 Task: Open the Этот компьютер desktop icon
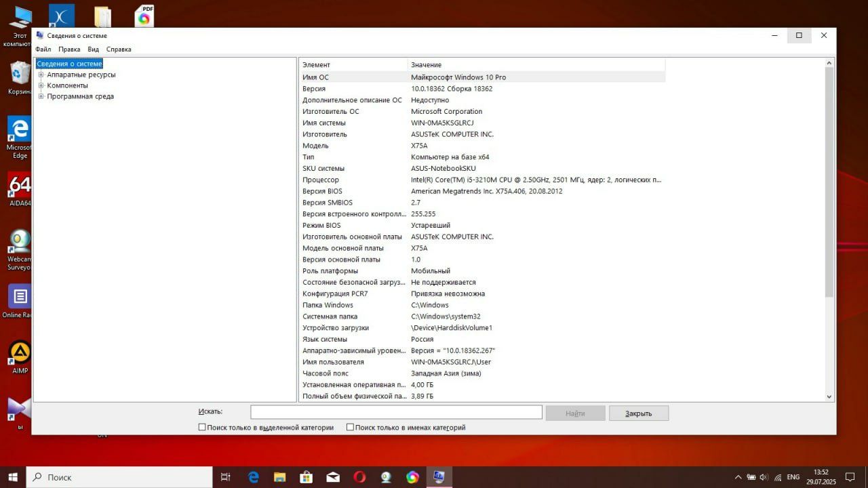(x=20, y=26)
